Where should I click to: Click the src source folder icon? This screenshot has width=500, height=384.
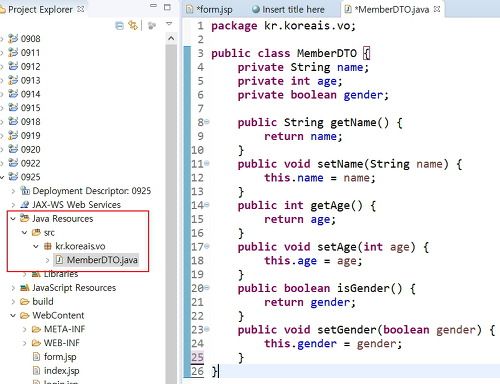[36, 232]
